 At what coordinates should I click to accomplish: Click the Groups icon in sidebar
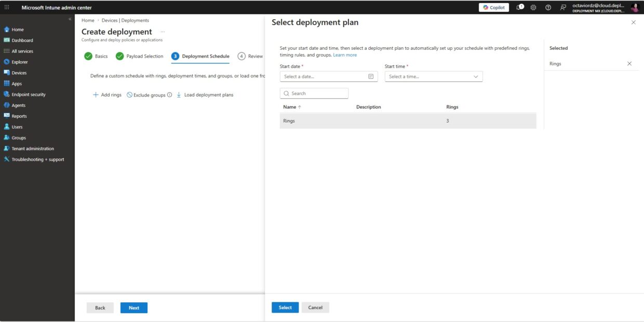point(7,138)
